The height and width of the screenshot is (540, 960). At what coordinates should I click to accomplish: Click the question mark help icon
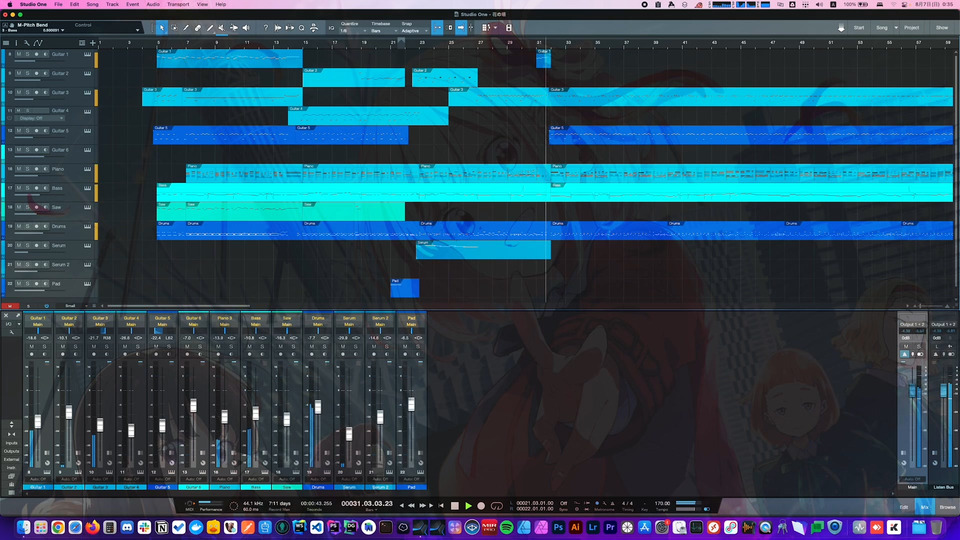(266, 28)
